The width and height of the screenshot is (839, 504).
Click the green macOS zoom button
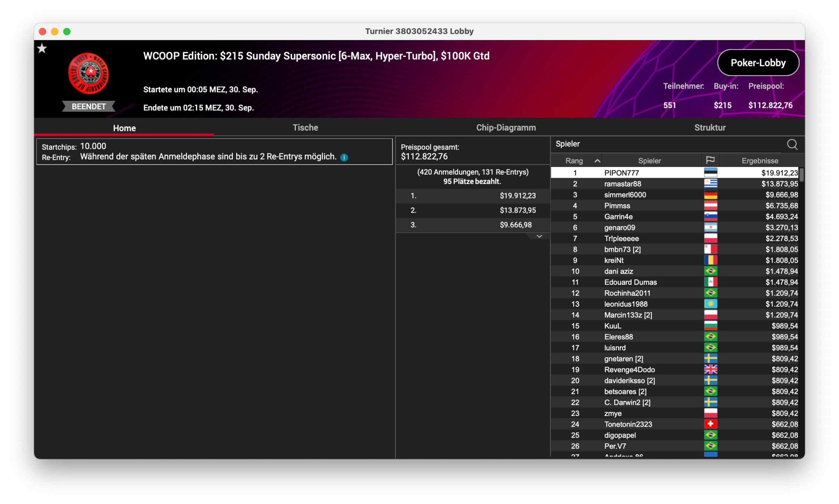point(67,31)
